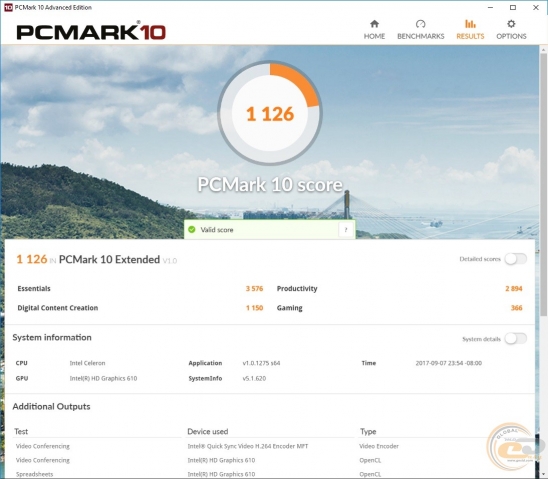Screen dimensions: 548x479
Task: Click the scroll up arrow
Action: pyautogui.click(x=544, y=50)
